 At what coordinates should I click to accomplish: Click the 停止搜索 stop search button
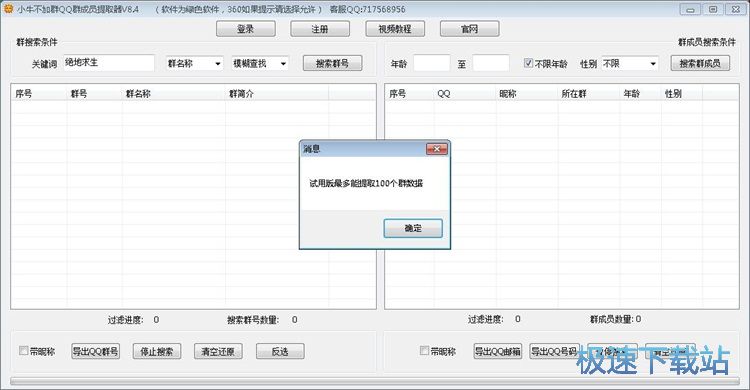point(157,351)
